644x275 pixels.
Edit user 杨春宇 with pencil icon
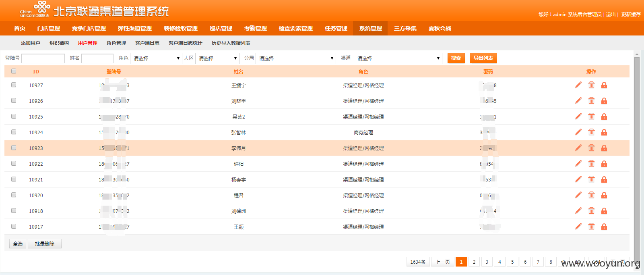(578, 179)
